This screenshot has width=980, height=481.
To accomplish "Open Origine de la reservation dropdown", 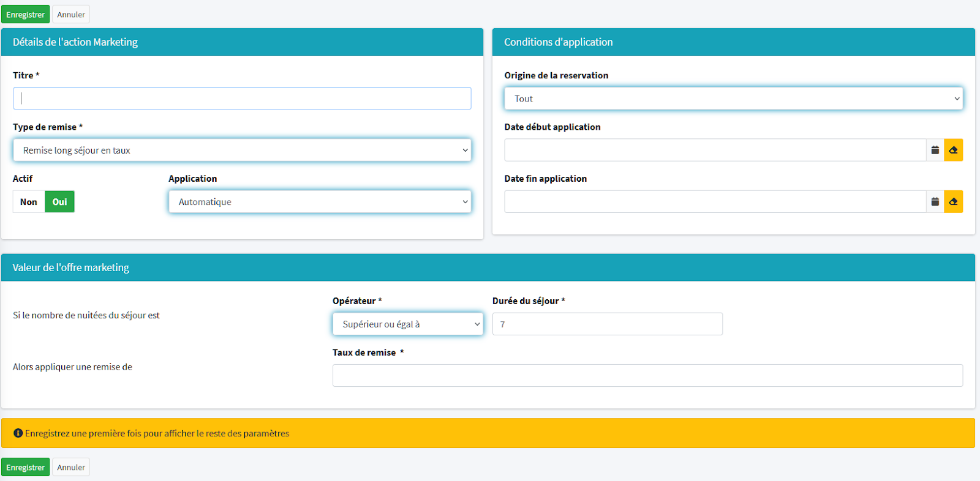I will click(x=733, y=99).
